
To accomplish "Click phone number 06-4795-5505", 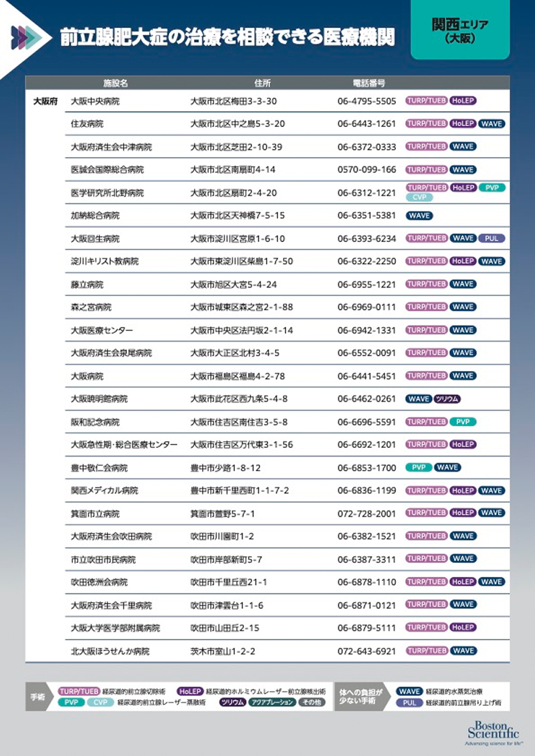I will click(367, 102).
